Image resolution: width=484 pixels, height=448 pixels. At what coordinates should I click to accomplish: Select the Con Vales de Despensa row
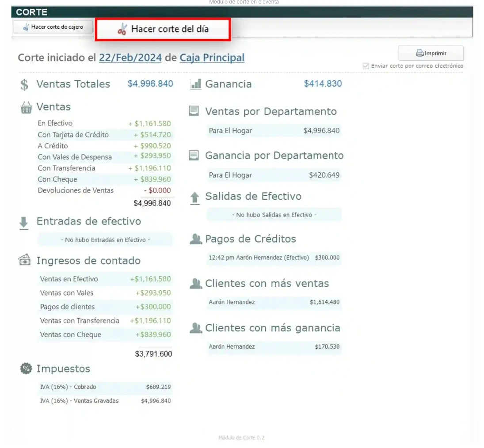coord(104,157)
